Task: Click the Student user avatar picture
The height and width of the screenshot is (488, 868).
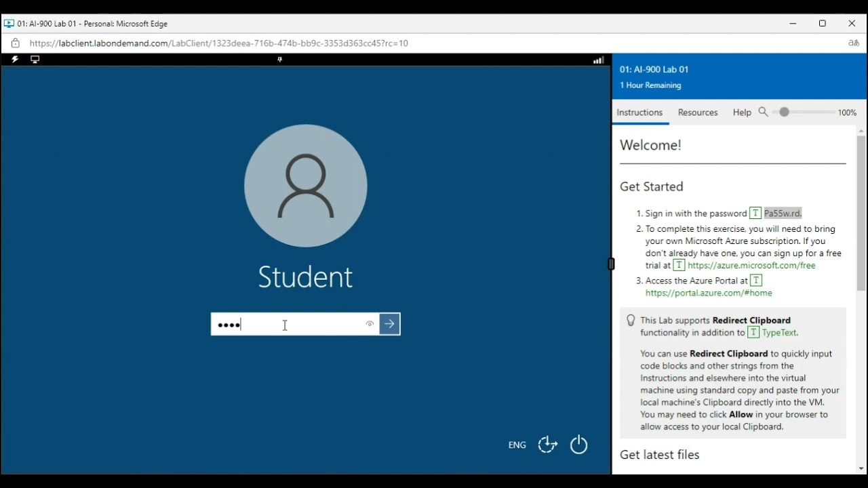Action: pyautogui.click(x=306, y=186)
